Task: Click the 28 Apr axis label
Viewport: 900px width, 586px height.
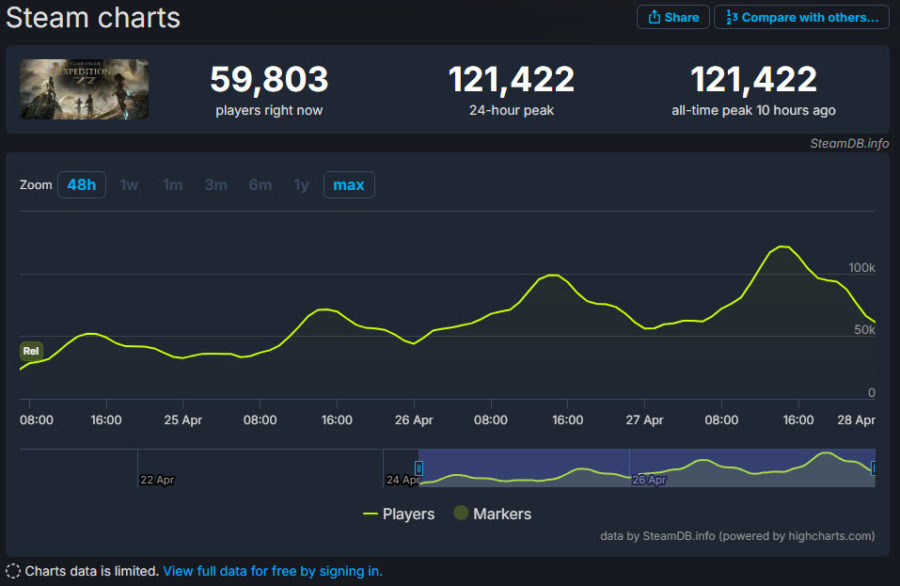Action: [856, 420]
